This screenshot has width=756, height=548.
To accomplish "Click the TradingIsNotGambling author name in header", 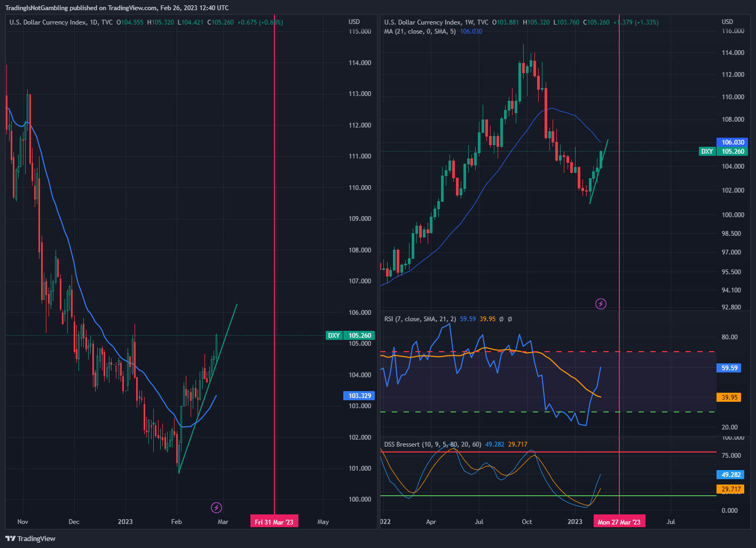I will (36, 8).
